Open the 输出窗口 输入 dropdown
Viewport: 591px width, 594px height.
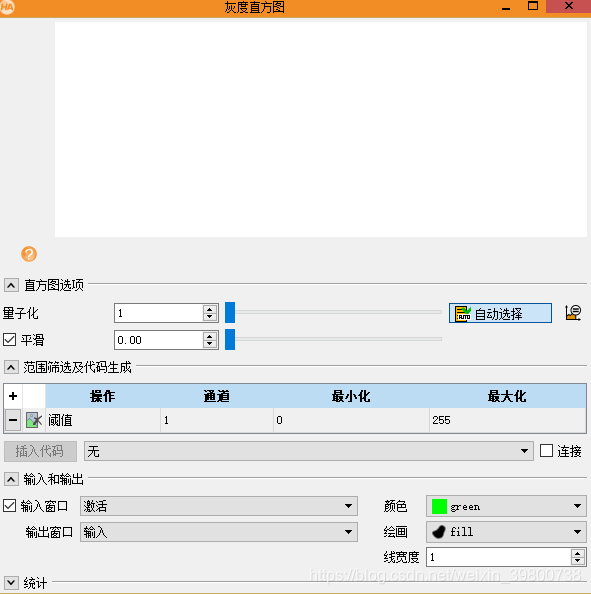(x=219, y=532)
